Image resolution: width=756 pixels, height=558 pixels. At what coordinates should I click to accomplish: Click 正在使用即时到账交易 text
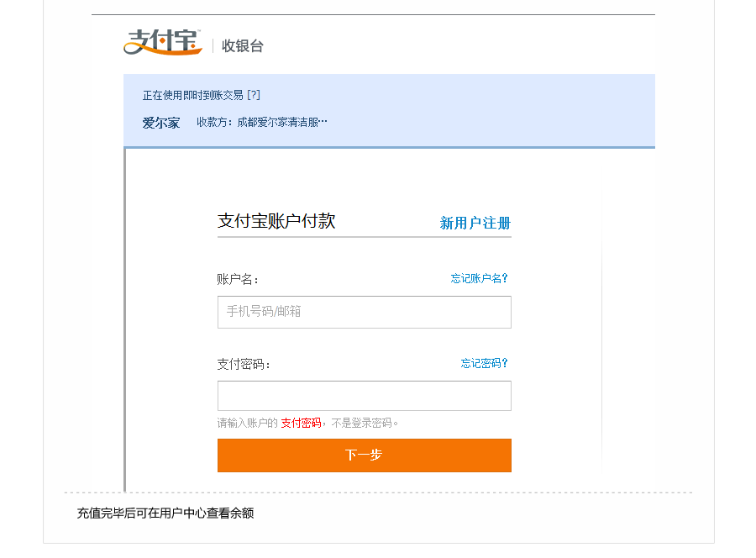[193, 95]
